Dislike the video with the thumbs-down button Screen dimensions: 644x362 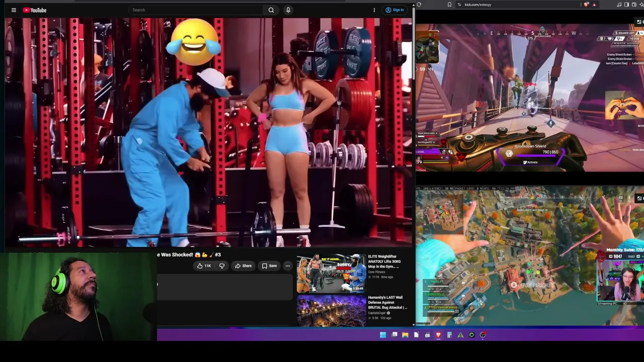pyautogui.click(x=222, y=266)
